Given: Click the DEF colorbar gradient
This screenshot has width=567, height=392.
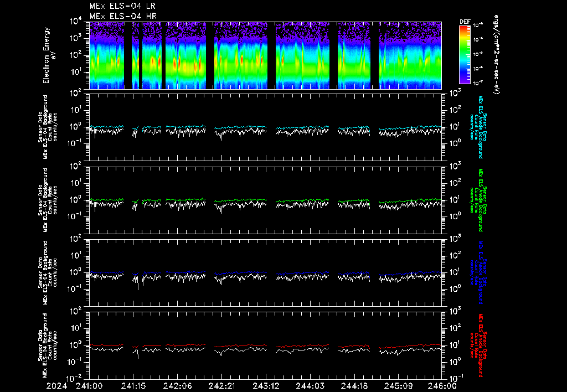Looking at the screenshot, I should (x=465, y=55).
